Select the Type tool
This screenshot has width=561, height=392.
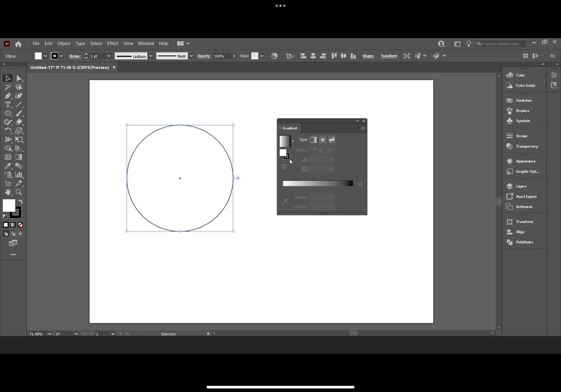click(x=8, y=104)
